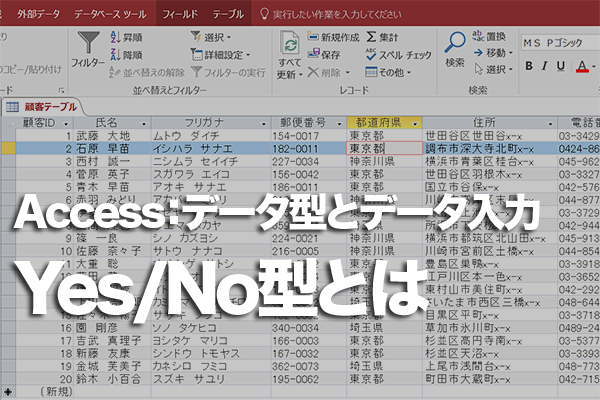Sort ascending with 昇順
The image size is (600, 400).
pyautogui.click(x=126, y=37)
